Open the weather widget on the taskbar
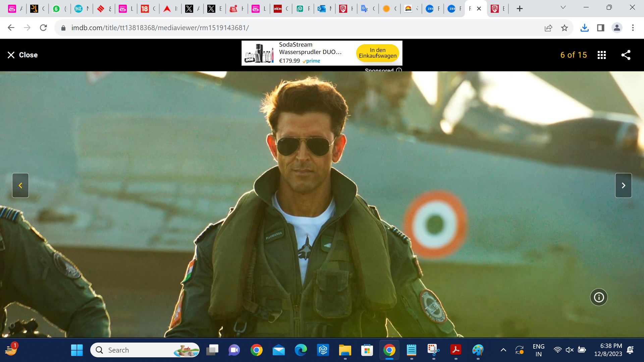The image size is (644, 362). tap(11, 350)
